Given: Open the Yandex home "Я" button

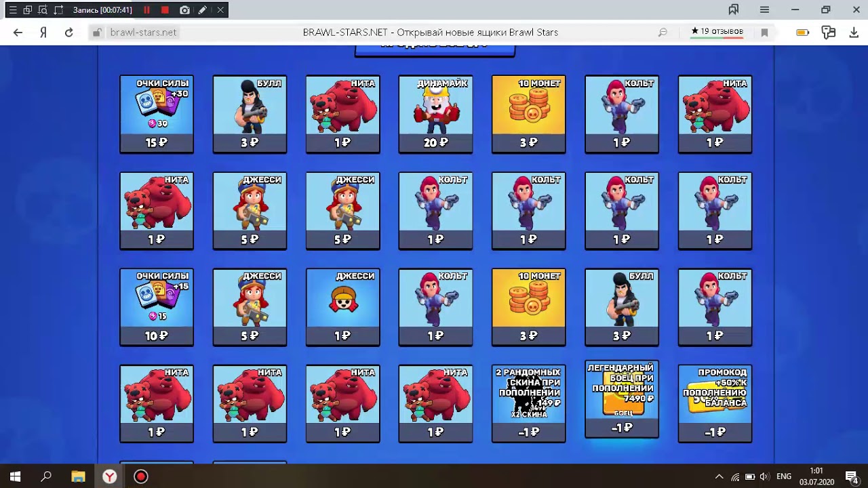Looking at the screenshot, I should (x=43, y=33).
